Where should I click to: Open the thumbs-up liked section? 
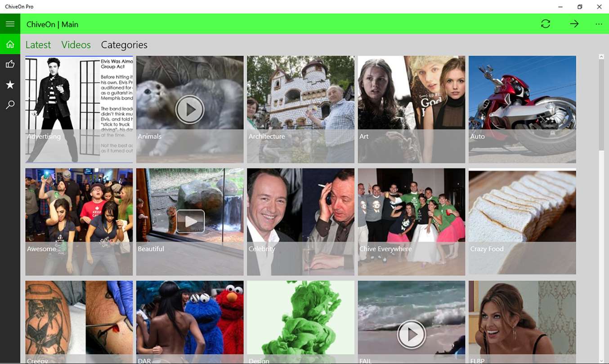tap(10, 64)
